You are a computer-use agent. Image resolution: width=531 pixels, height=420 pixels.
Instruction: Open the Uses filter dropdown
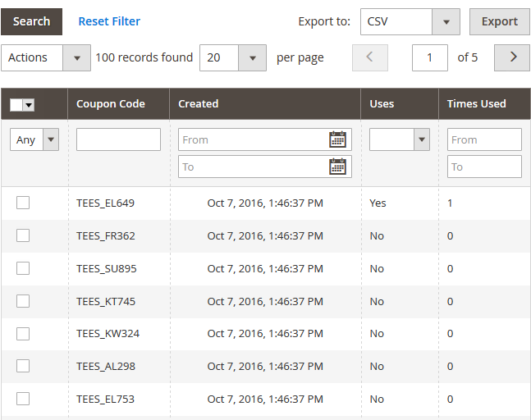(x=399, y=139)
